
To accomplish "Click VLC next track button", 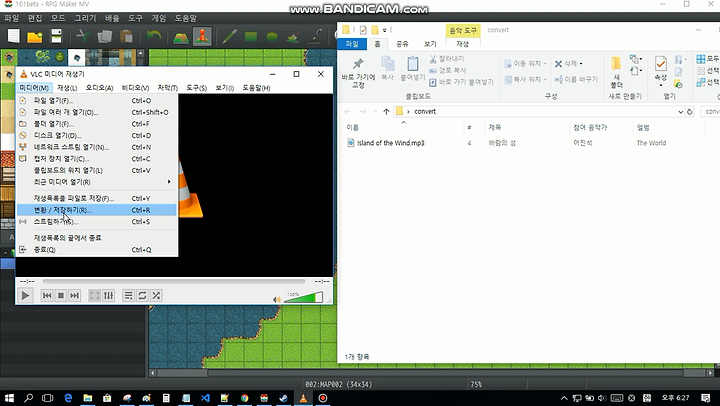I will click(74, 295).
